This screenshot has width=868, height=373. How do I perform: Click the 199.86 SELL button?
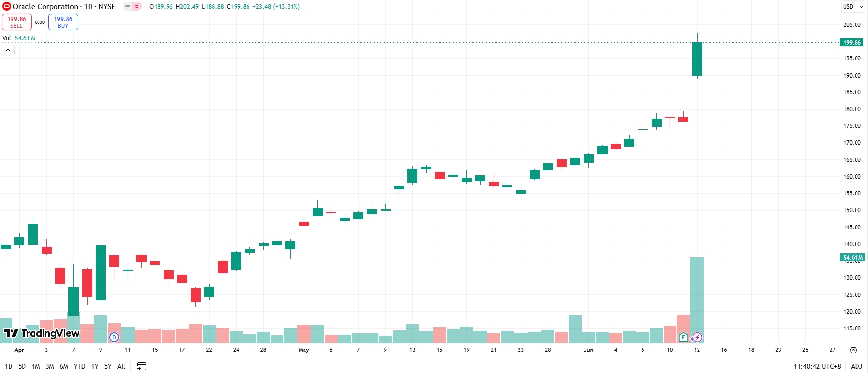[17, 22]
